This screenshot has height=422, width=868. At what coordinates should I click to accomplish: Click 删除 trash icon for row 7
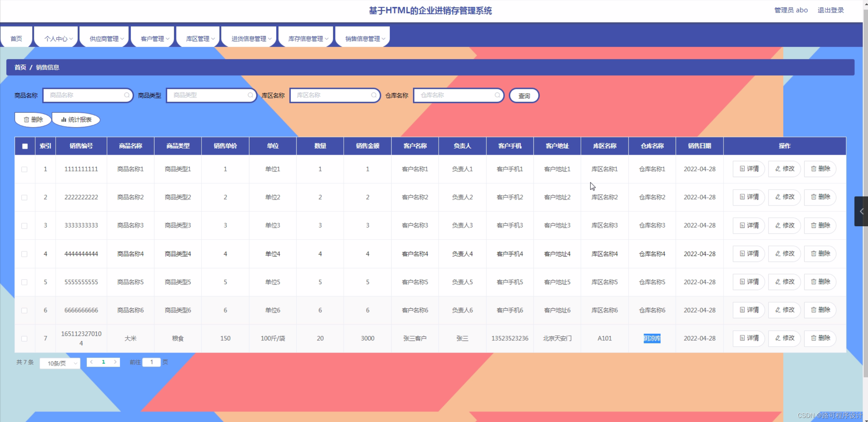813,338
